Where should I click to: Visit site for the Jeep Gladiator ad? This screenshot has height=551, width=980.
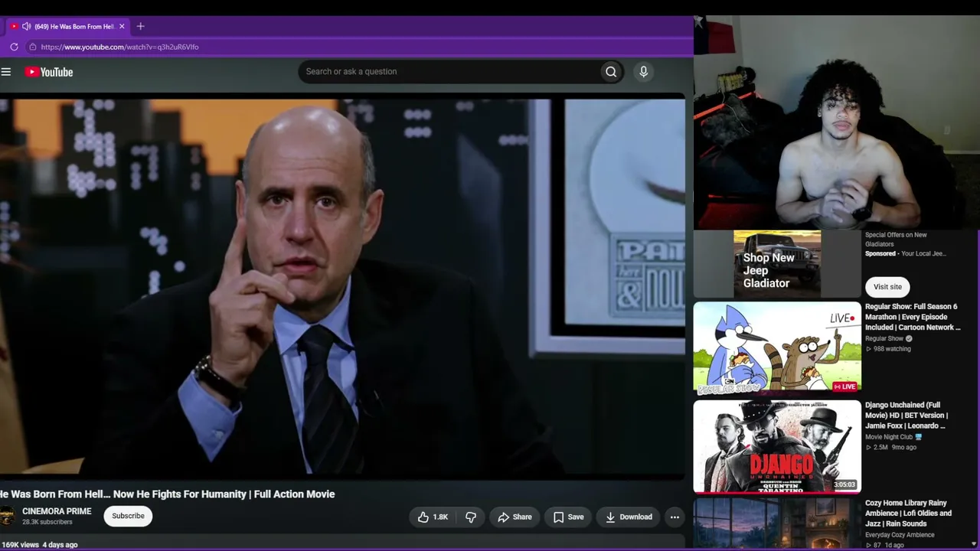[x=887, y=287]
